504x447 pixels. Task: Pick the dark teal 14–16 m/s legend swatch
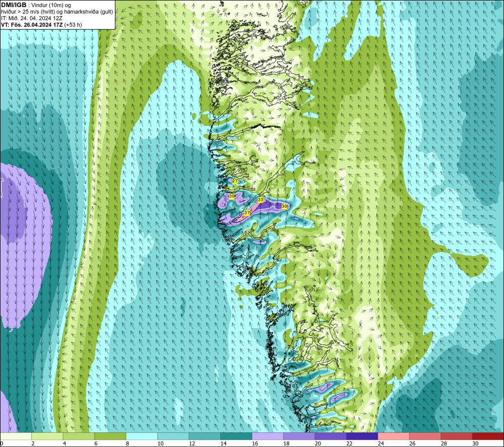coord(236,436)
